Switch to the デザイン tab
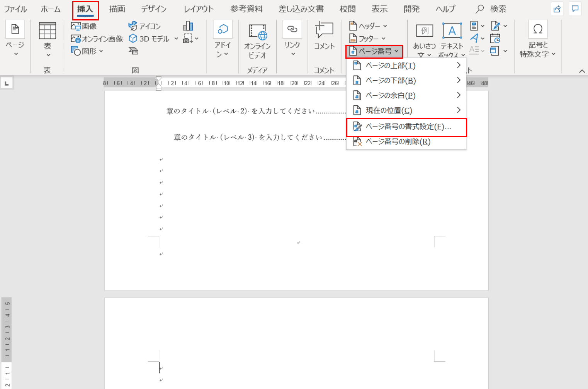 [154, 9]
